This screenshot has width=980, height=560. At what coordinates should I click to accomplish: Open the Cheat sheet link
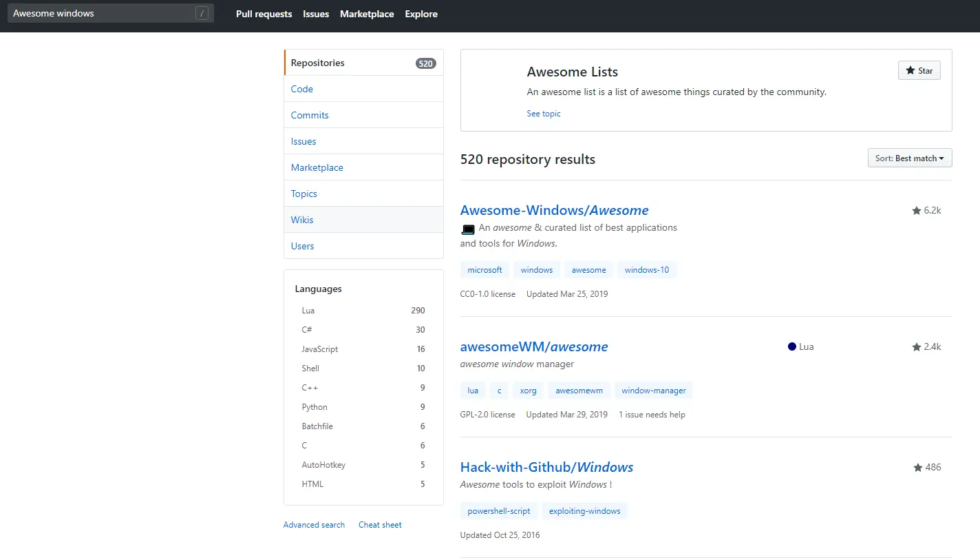(380, 525)
